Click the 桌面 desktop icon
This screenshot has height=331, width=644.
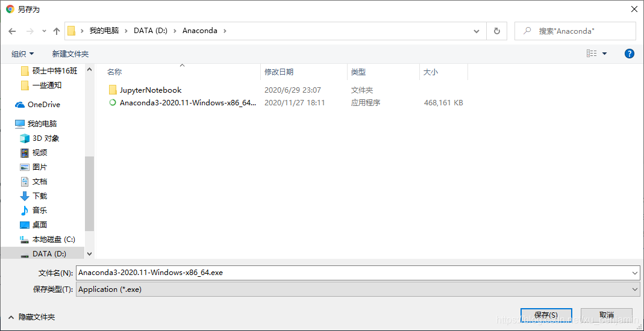[x=25, y=225]
